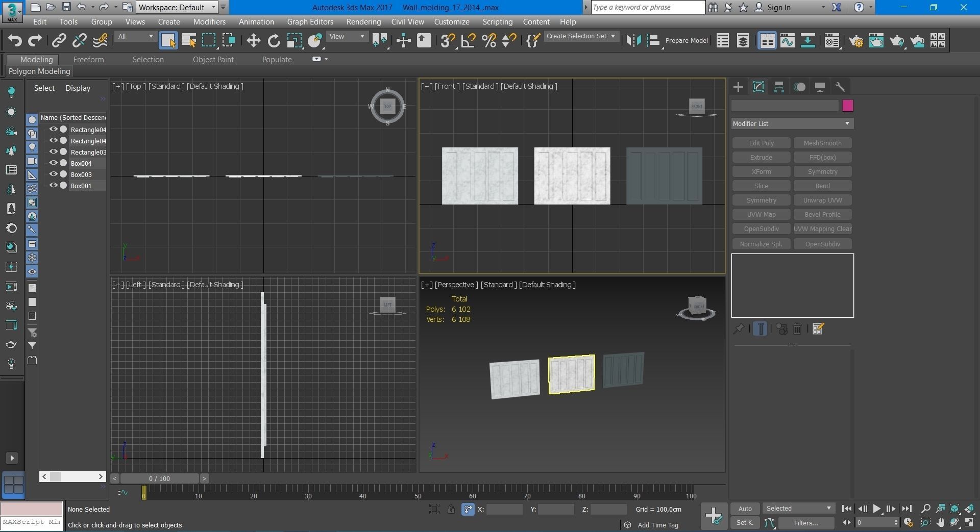The image size is (980, 532).
Task: Open the Utilities command panel tab
Action: pyautogui.click(x=840, y=87)
